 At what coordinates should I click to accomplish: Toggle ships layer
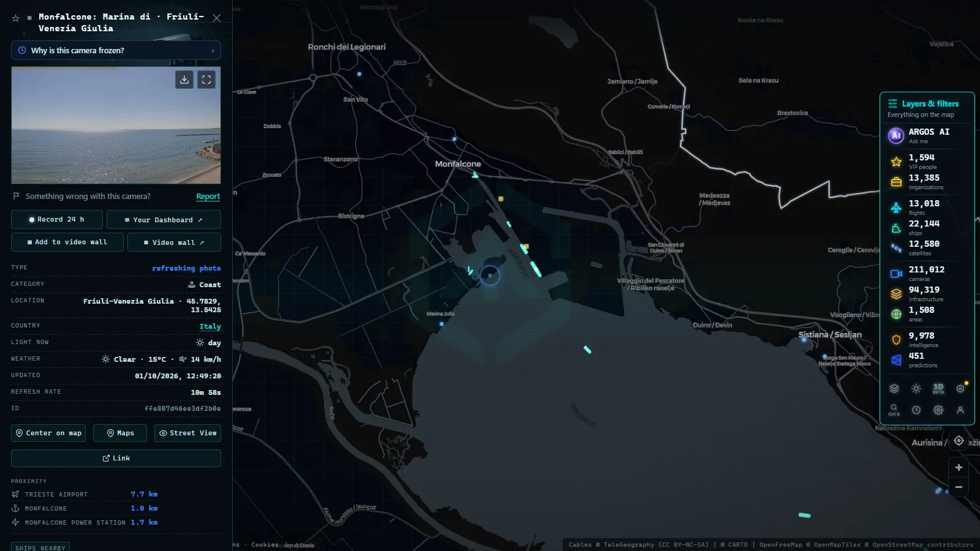pyautogui.click(x=927, y=228)
